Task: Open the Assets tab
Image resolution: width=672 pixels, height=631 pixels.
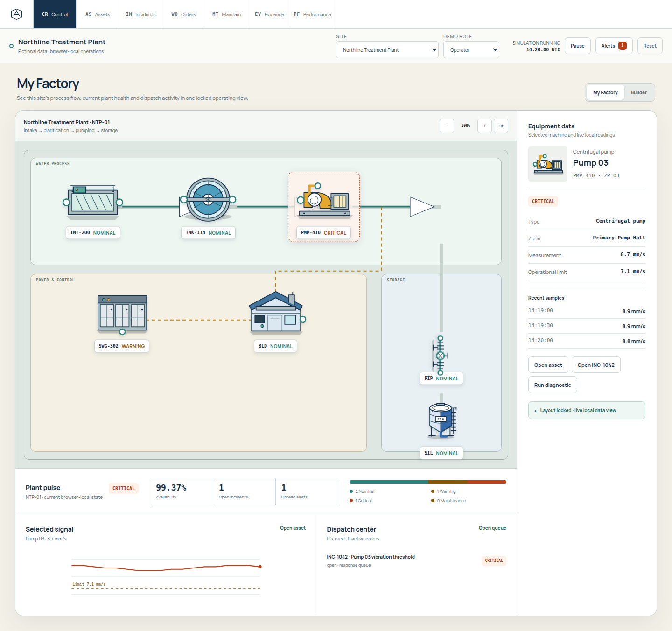Action: tap(98, 14)
